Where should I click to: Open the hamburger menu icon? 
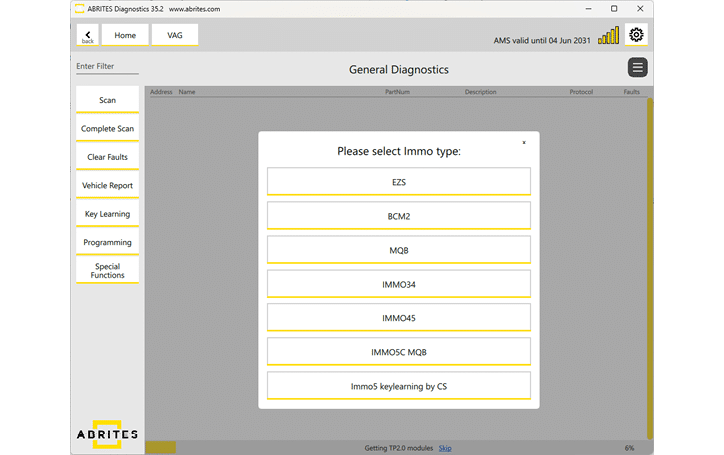637,67
